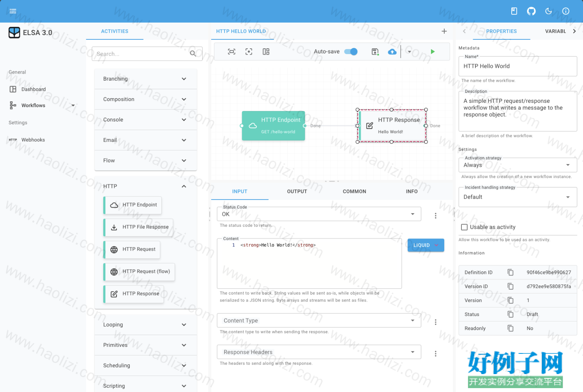The width and height of the screenshot is (583, 392).
Task: Copy the Readonly value
Action: [511, 328]
